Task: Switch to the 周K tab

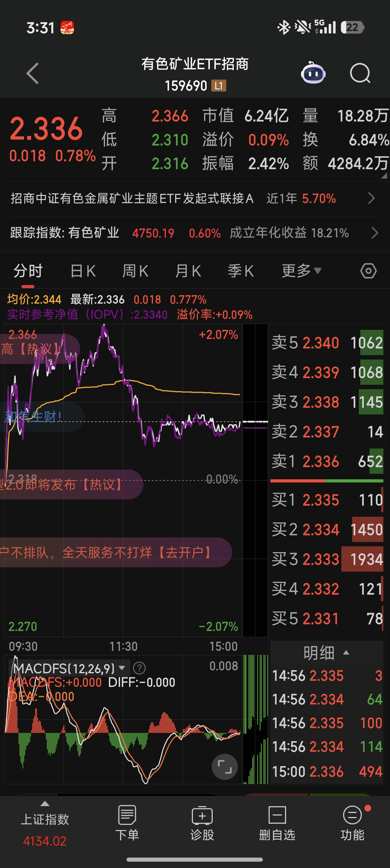Action: (135, 271)
